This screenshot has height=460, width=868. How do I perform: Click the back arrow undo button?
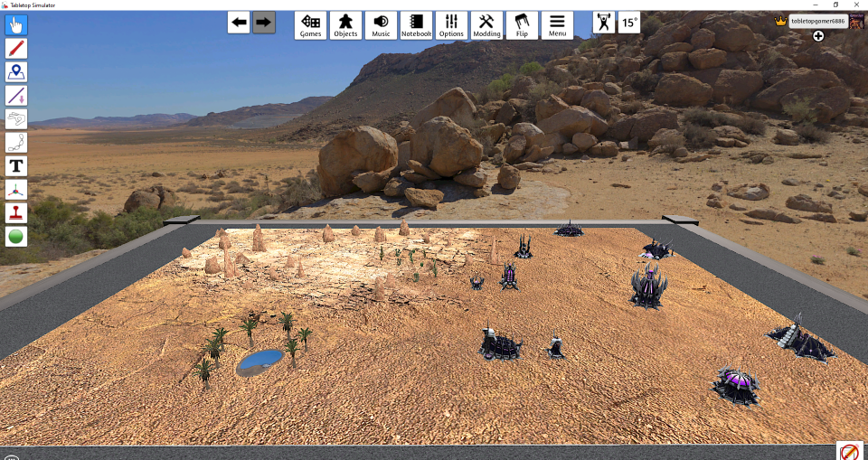[239, 23]
